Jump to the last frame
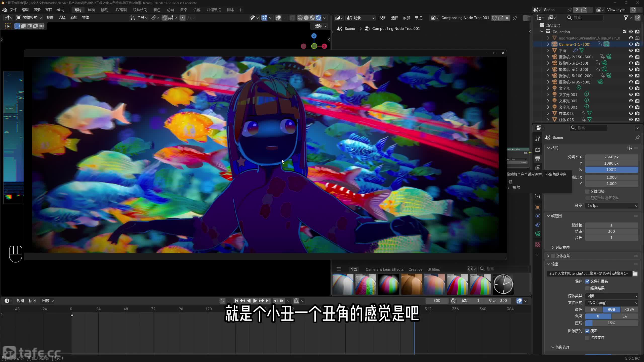 268,301
